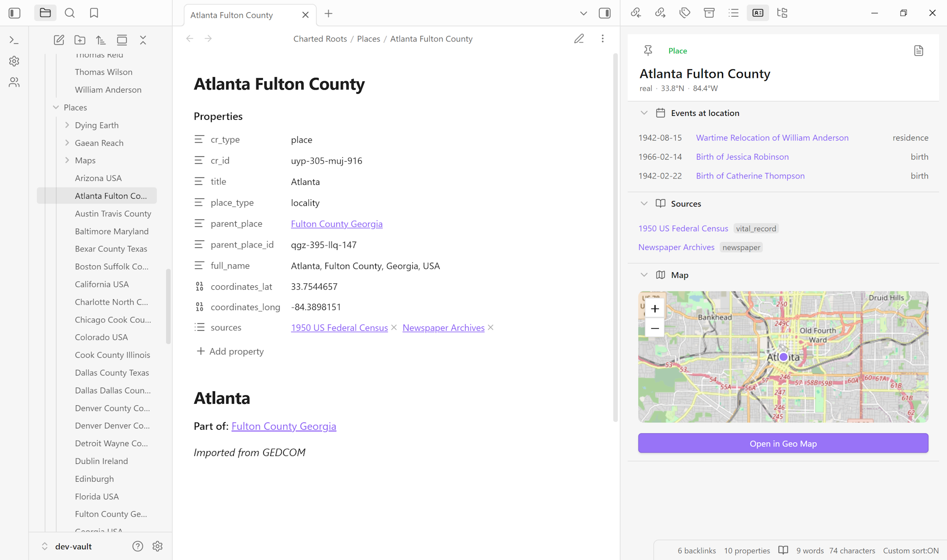Toggle the right sidebar panel
The image size is (947, 560).
point(605,13)
